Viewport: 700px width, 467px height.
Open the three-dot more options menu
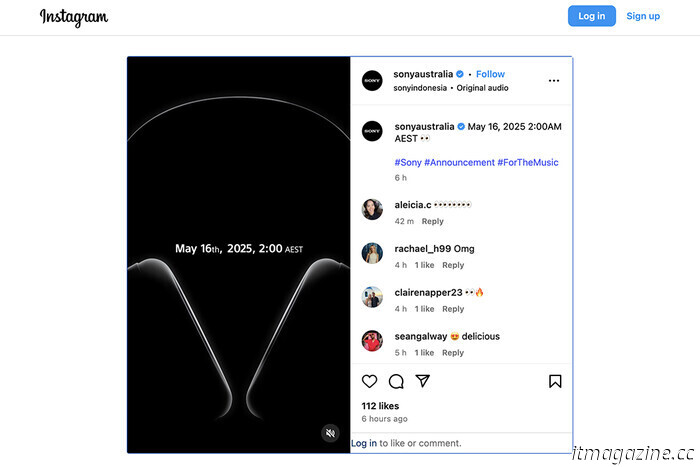click(554, 81)
